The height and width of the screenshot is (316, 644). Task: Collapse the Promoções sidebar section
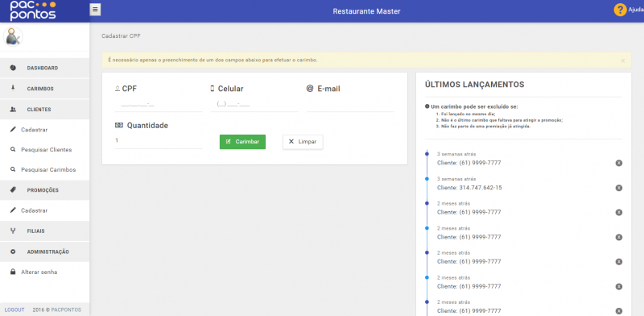45,190
